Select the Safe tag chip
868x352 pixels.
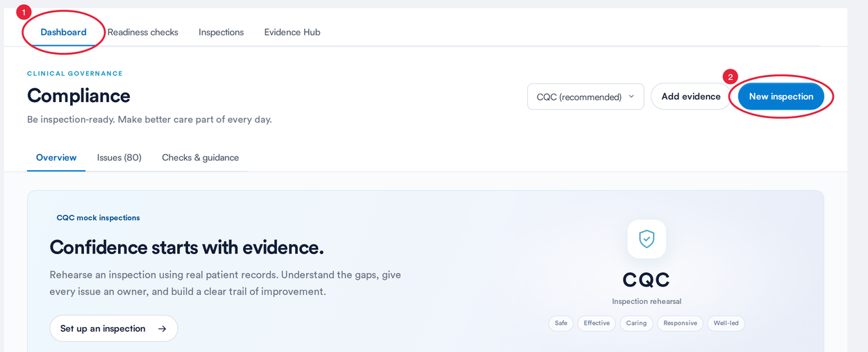tap(561, 324)
